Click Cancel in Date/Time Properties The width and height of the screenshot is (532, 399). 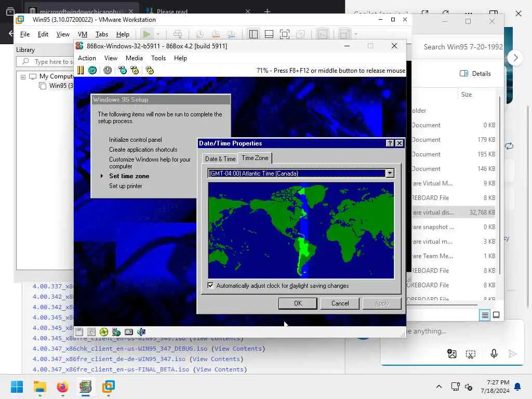tap(340, 303)
